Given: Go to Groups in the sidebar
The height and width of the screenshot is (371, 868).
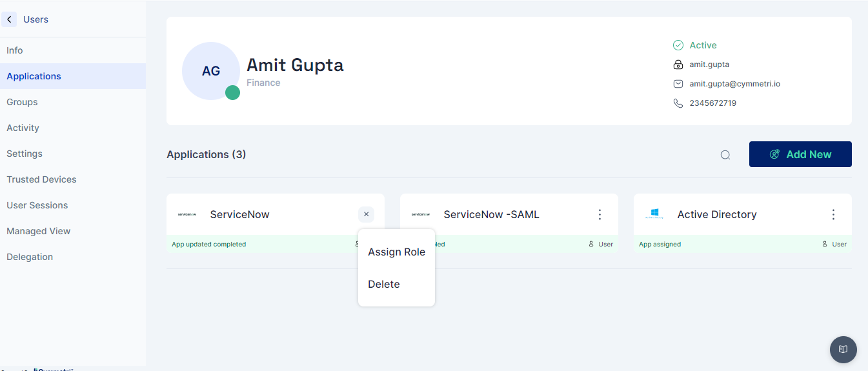Looking at the screenshot, I should point(22,102).
